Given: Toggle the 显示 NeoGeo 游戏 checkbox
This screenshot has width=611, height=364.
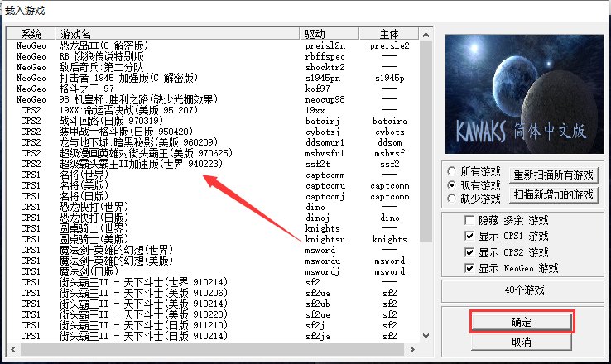Looking at the screenshot, I should (469, 268).
